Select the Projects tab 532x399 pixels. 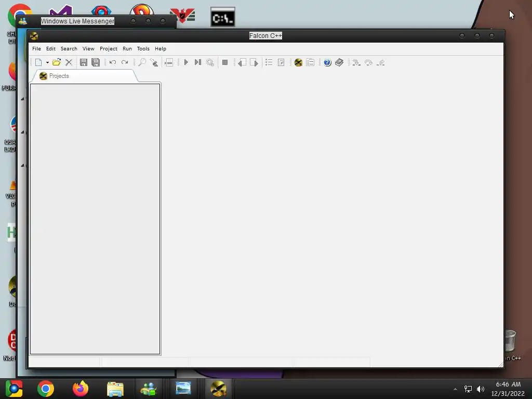[x=85, y=76]
